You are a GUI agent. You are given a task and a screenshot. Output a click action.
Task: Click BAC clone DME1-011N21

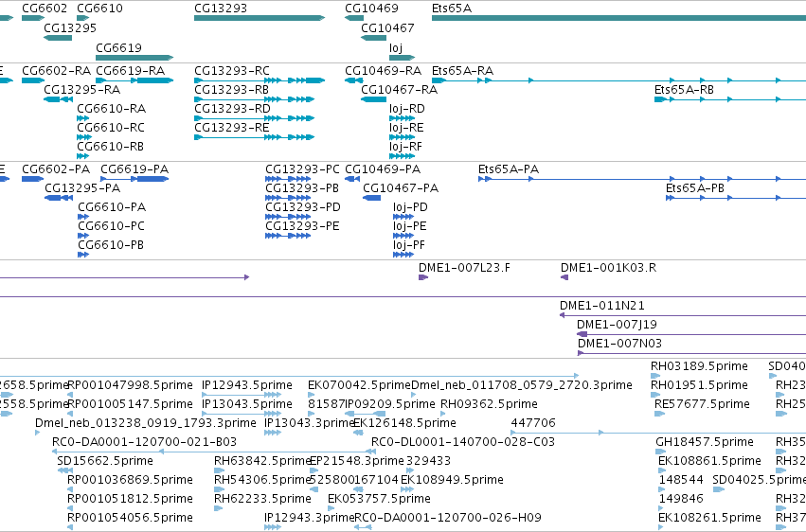click(x=602, y=306)
